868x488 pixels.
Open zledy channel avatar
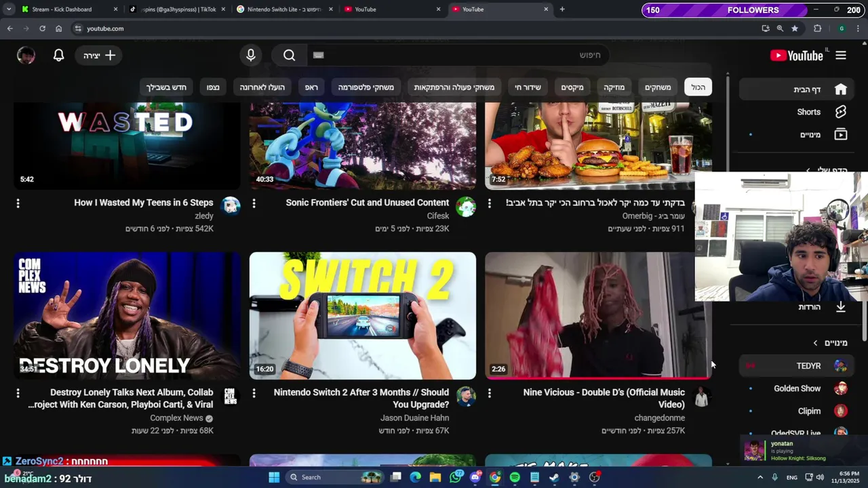click(231, 207)
